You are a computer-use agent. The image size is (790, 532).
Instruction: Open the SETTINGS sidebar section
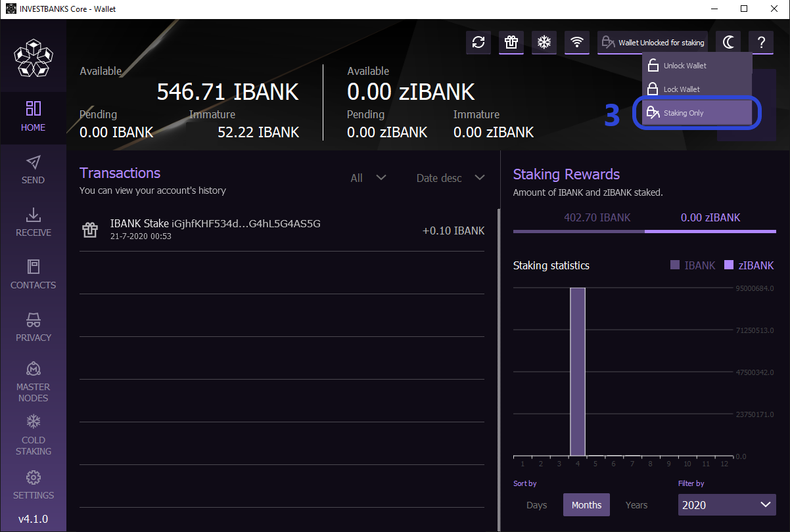[x=34, y=485]
